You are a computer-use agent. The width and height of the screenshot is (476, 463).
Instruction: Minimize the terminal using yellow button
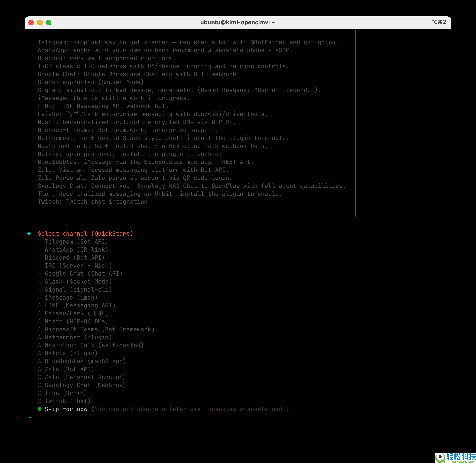[x=40, y=23]
